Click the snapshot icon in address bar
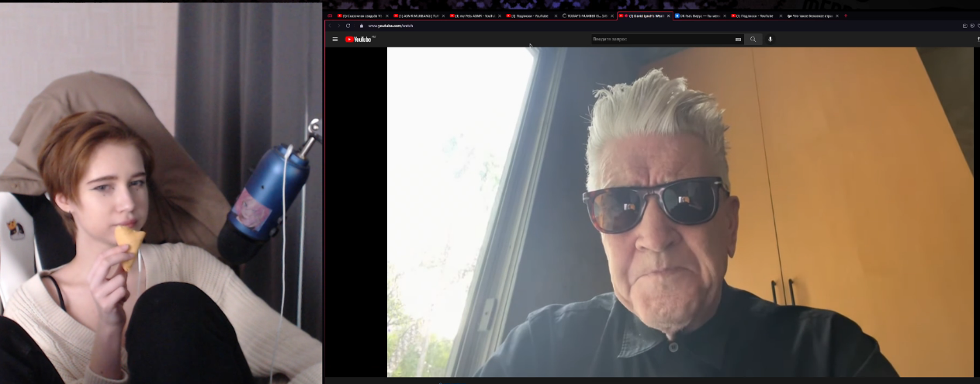The width and height of the screenshot is (980, 384). click(x=965, y=26)
